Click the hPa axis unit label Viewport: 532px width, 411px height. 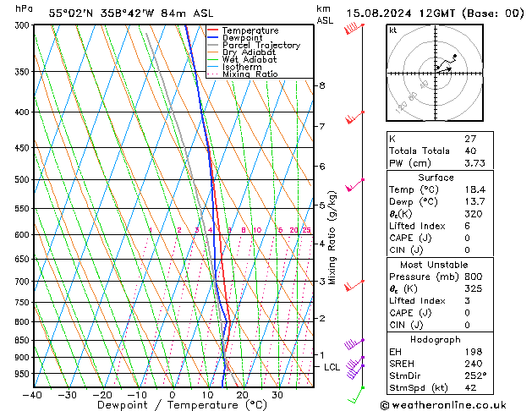[24, 8]
